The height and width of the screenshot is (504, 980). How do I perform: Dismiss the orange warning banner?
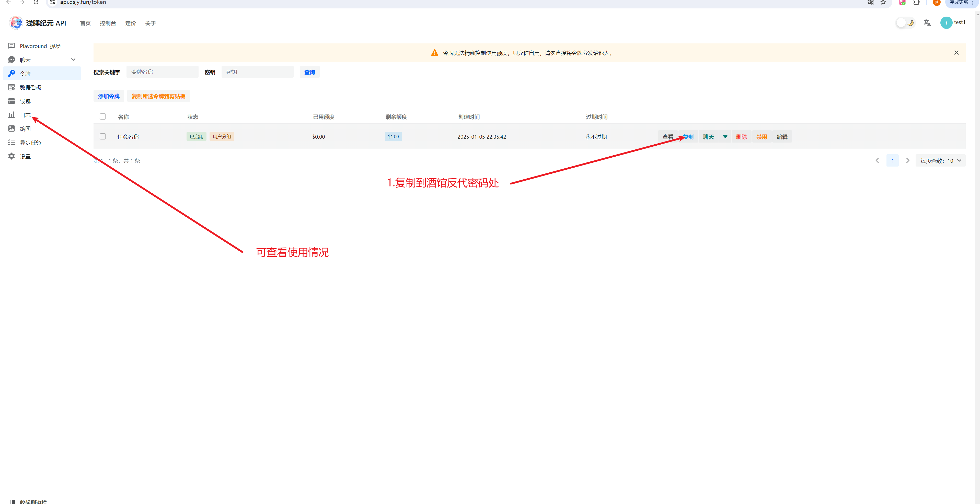(956, 53)
